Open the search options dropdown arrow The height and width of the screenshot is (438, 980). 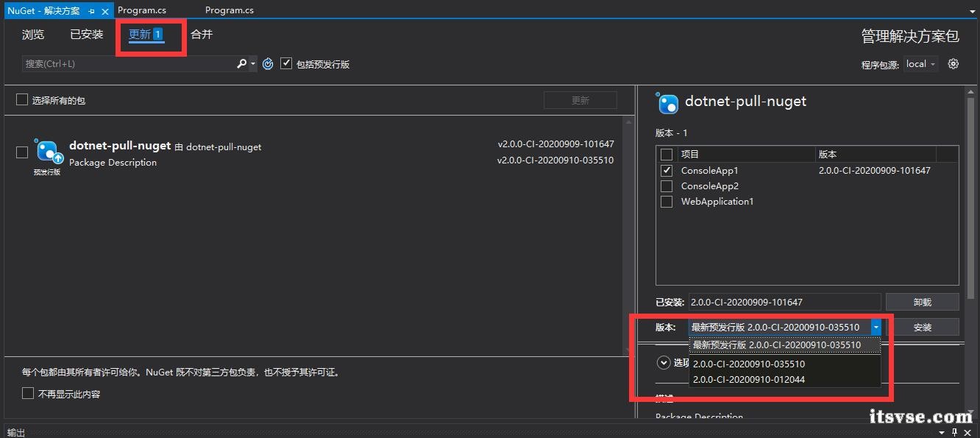click(253, 64)
